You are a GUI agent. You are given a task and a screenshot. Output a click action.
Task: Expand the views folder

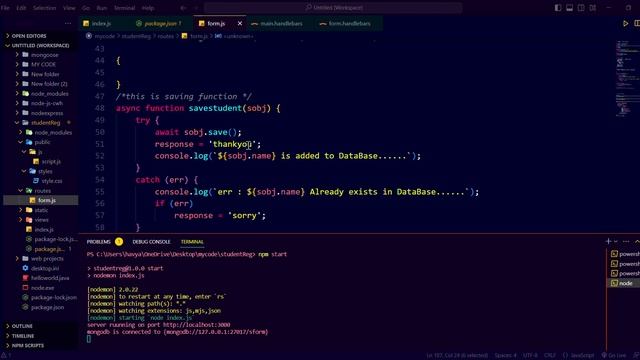(x=41, y=220)
